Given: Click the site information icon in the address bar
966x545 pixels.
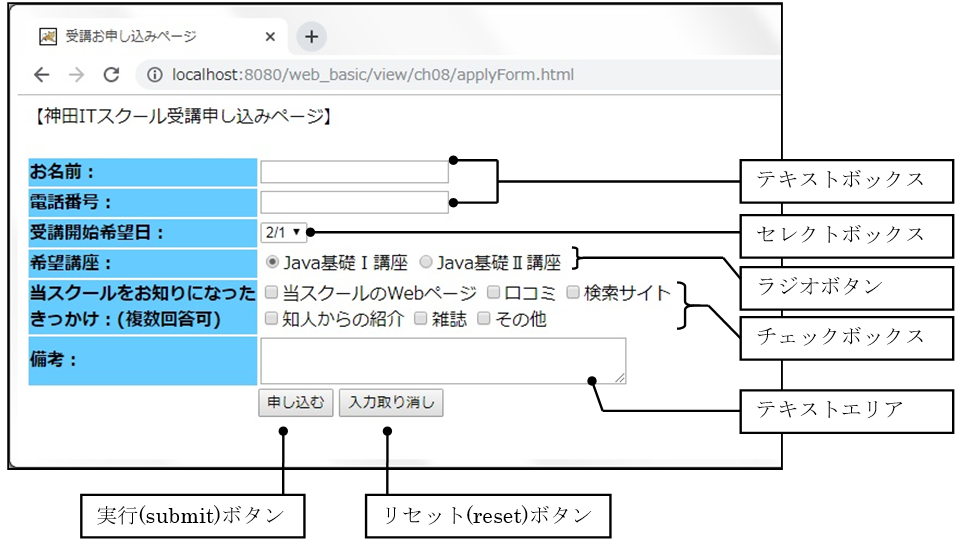Looking at the screenshot, I should tap(155, 75).
